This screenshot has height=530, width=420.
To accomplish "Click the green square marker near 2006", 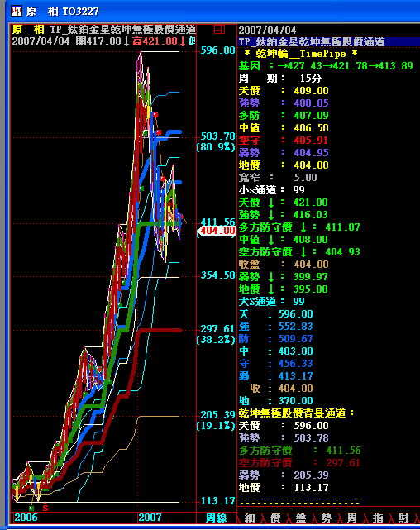I will point(31,508).
